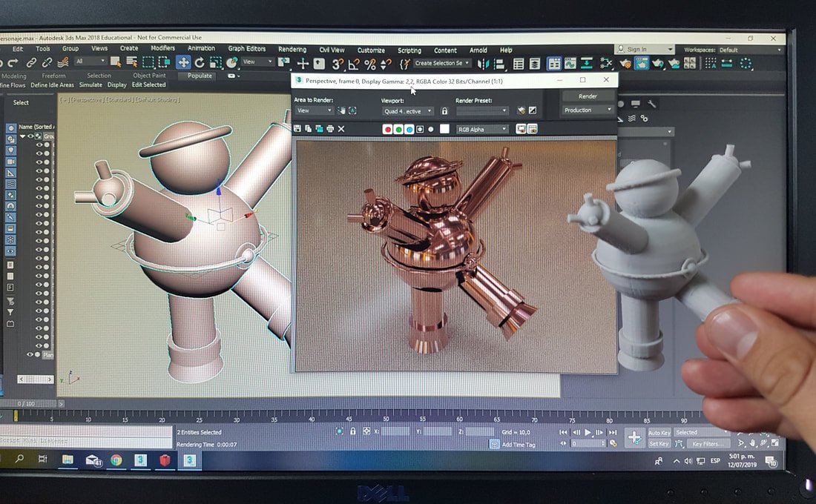Open the Customize menu
816x504 pixels.
(x=371, y=50)
